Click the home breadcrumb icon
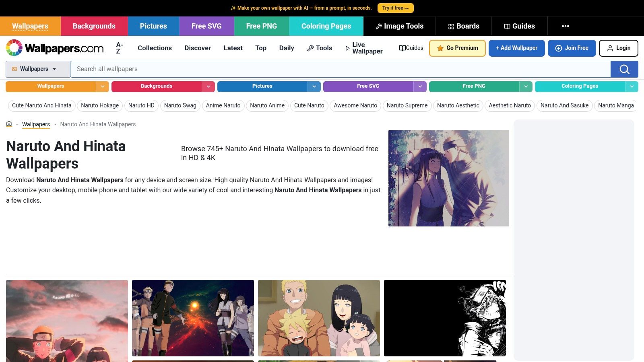 click(x=9, y=124)
